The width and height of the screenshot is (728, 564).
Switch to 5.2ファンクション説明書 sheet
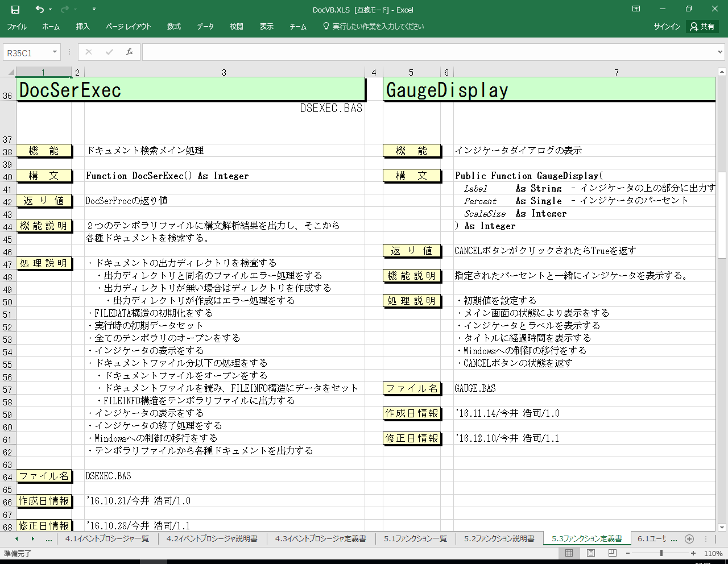click(x=499, y=538)
